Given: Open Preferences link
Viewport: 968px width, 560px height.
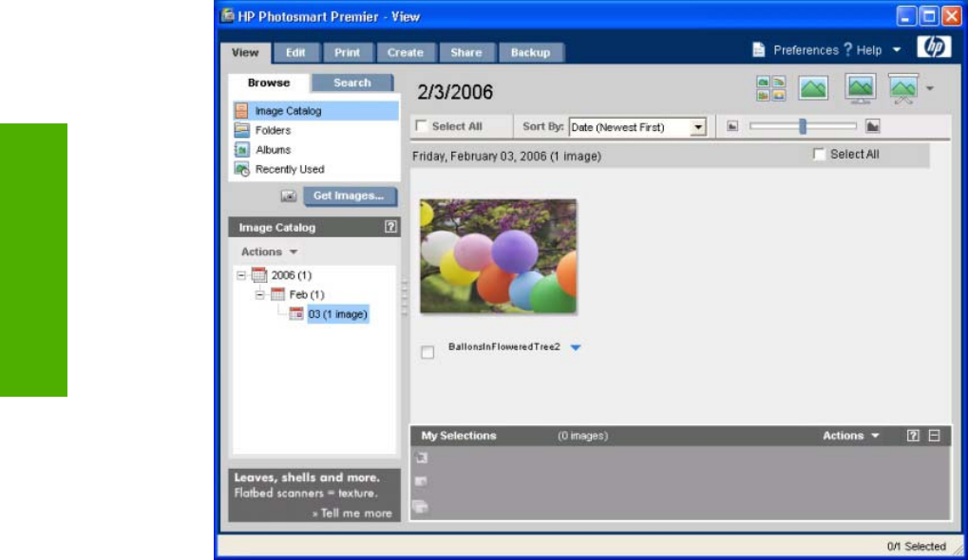Looking at the screenshot, I should tap(806, 50).
